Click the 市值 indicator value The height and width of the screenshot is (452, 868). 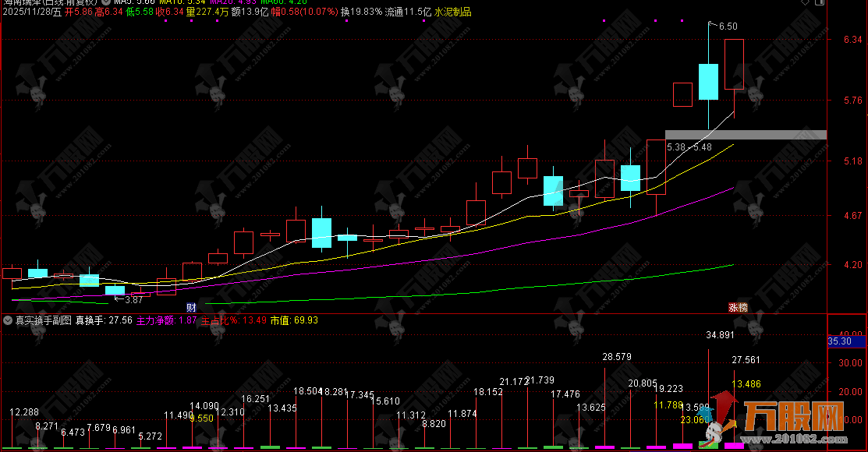coord(305,320)
